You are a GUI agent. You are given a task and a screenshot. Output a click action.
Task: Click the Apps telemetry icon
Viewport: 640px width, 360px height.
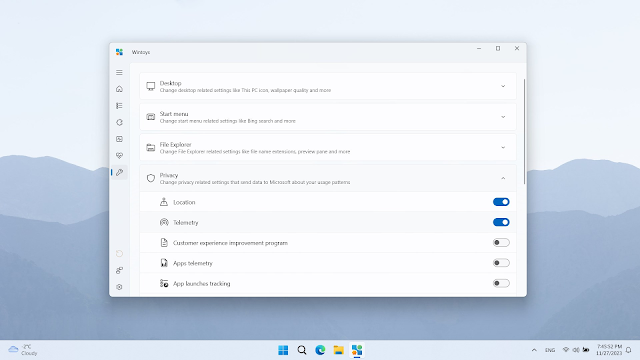164,263
